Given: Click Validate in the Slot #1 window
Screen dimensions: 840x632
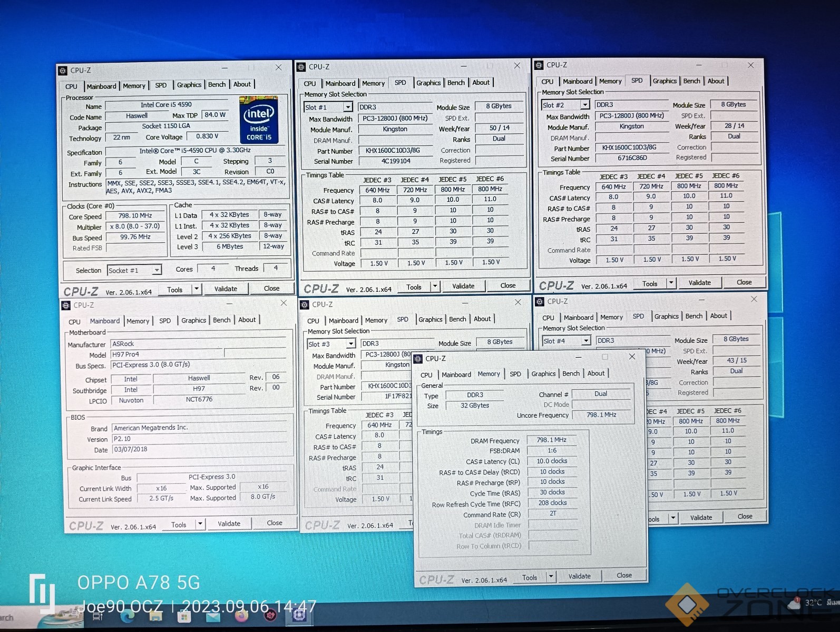Looking at the screenshot, I should [463, 286].
